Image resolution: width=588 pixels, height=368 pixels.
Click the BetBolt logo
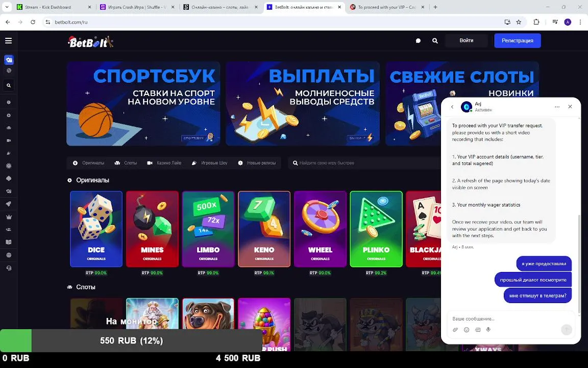[90, 42]
